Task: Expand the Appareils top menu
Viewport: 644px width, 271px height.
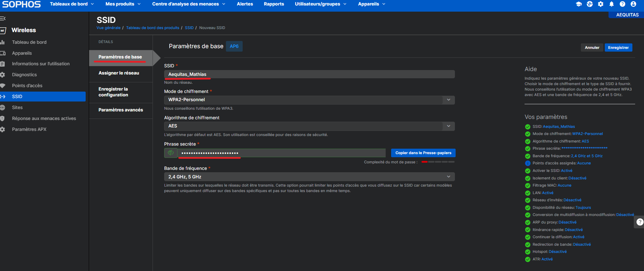Action: (x=372, y=4)
